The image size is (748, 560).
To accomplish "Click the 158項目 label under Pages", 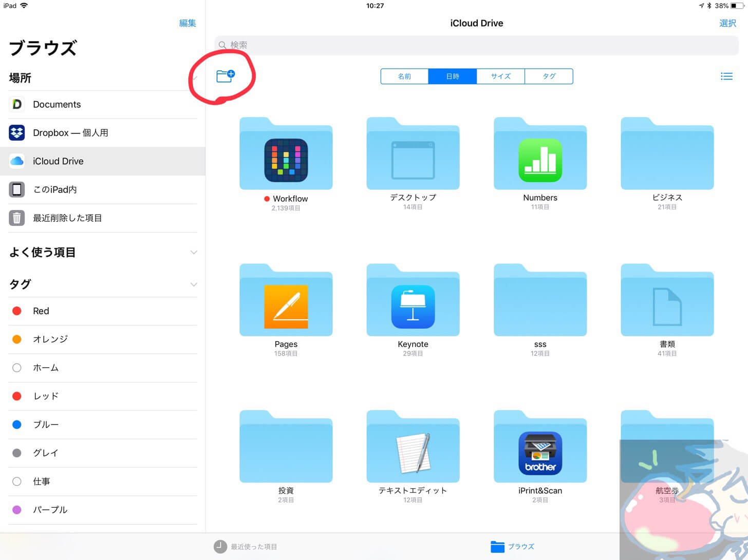I will tap(286, 354).
